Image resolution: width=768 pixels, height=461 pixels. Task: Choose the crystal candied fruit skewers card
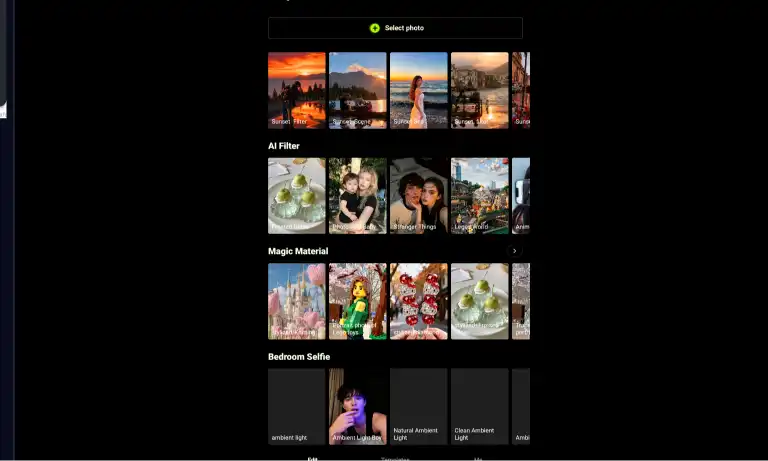click(x=419, y=301)
